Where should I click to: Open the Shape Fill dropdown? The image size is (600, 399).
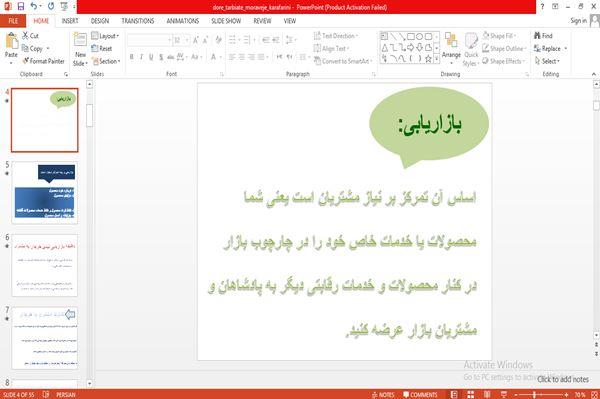tap(499, 36)
